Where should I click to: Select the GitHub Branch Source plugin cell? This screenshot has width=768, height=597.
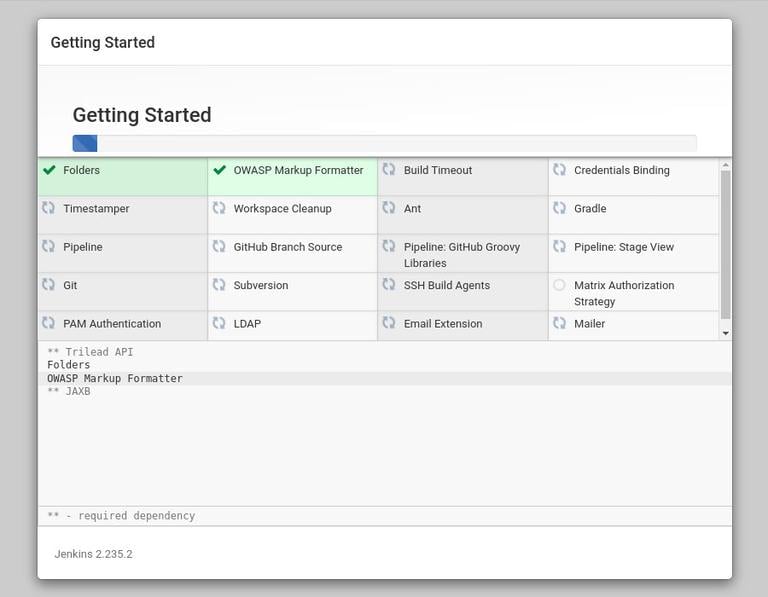click(x=292, y=253)
